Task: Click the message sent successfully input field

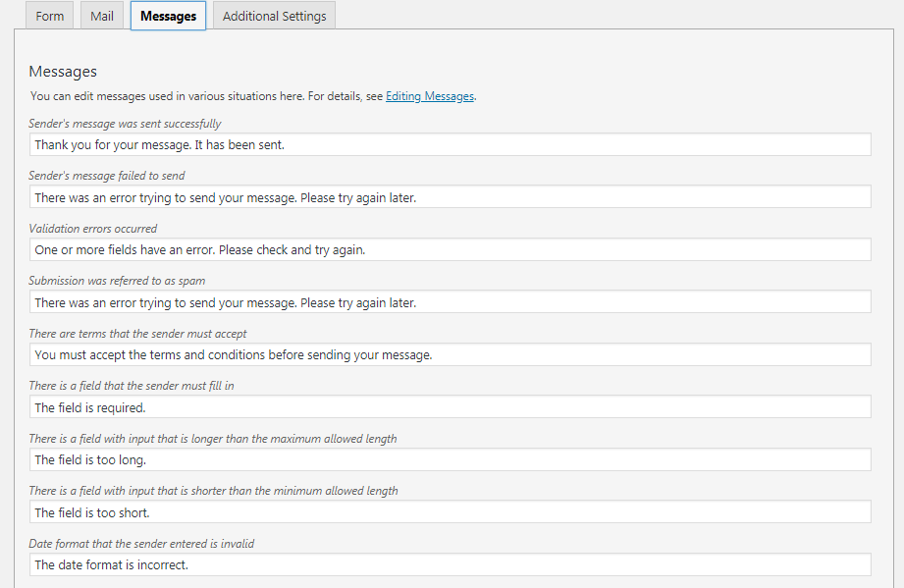Action: (x=450, y=144)
